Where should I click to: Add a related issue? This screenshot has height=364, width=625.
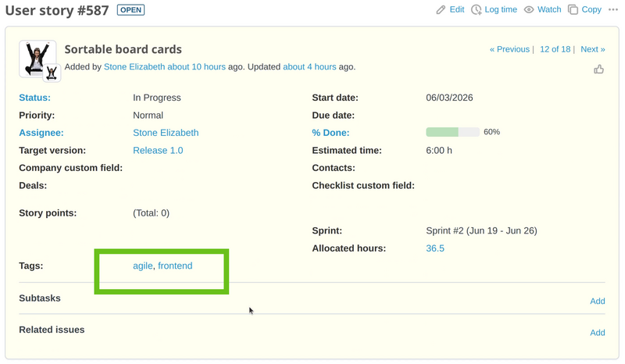pos(598,333)
